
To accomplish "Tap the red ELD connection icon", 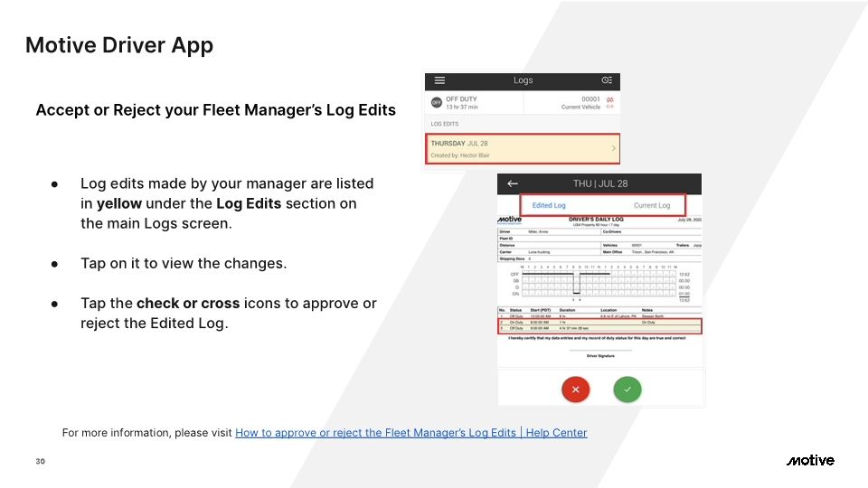I will pyautogui.click(x=609, y=102).
